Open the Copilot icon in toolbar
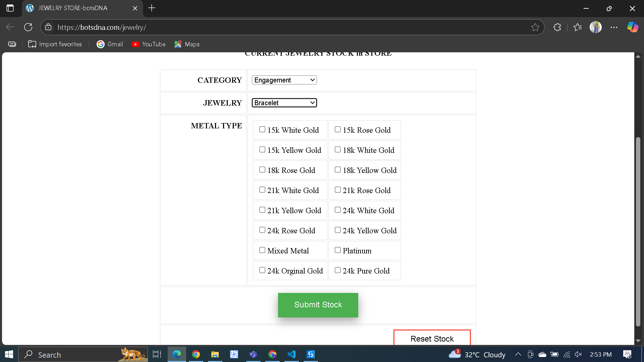 [x=633, y=27]
